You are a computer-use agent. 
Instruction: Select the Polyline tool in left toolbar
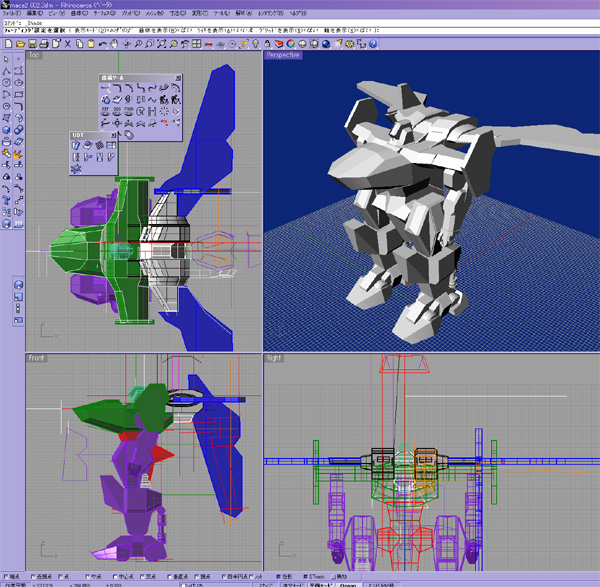(7, 71)
